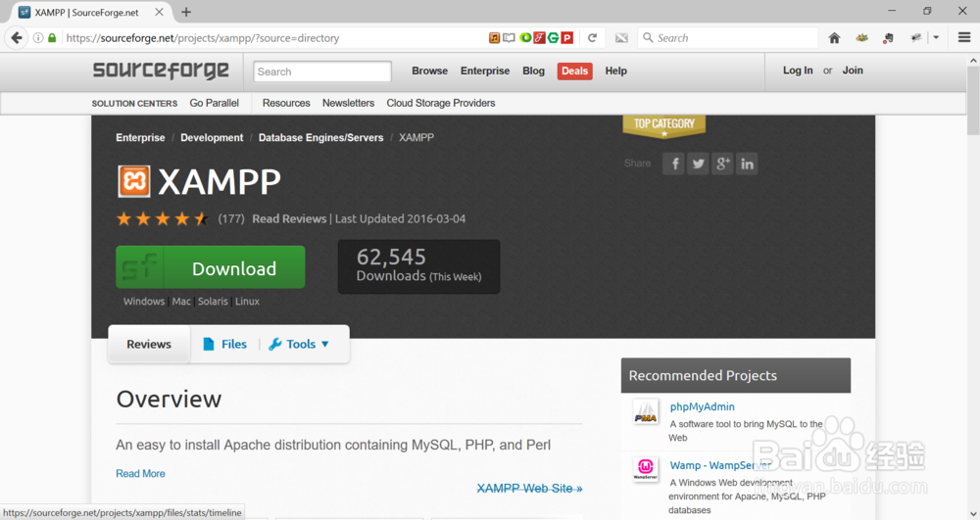Select the XAMPP | SourceForge.net tab
The image size is (980, 520).
(x=86, y=12)
